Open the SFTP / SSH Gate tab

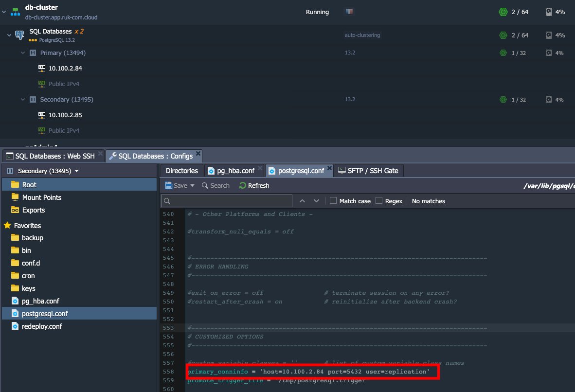pyautogui.click(x=369, y=171)
